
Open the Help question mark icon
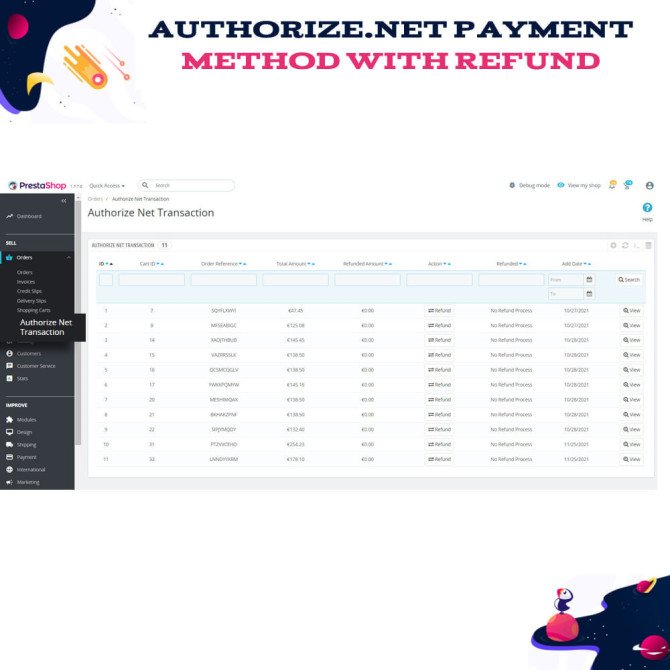(x=647, y=208)
